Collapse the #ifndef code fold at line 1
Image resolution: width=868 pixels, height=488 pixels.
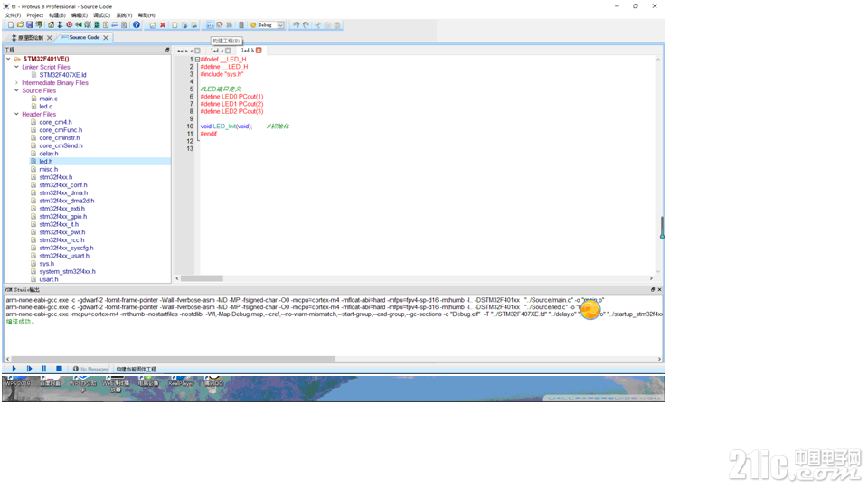(x=197, y=60)
